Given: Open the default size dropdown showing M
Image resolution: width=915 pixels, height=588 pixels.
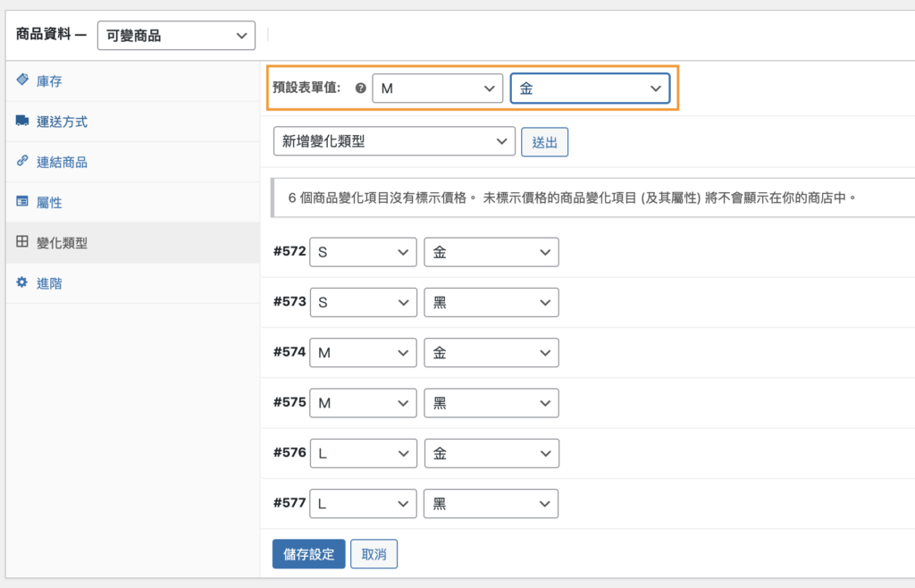Looking at the screenshot, I should tap(437, 88).
